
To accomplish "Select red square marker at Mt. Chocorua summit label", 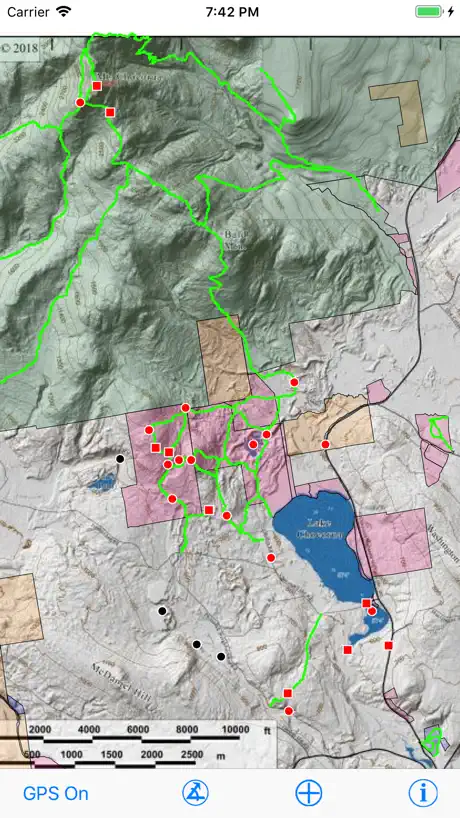I will 97,86.
